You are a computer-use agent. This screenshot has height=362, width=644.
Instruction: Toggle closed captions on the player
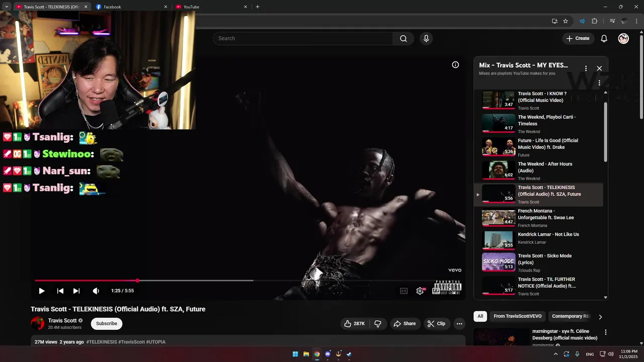[x=404, y=291]
